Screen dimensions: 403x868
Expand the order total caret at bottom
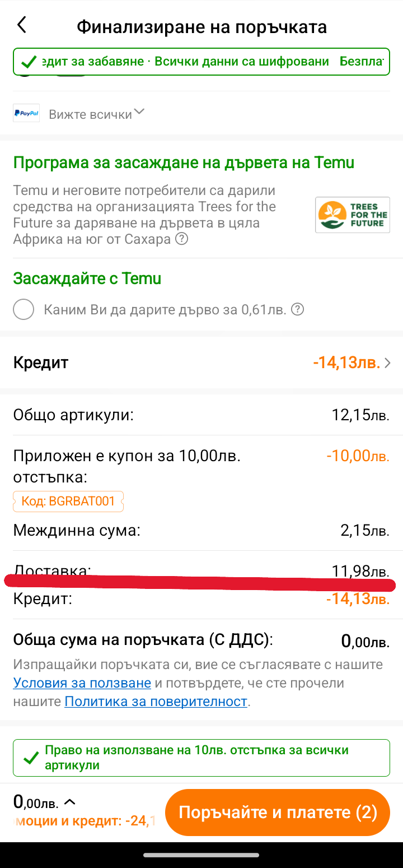(x=70, y=802)
